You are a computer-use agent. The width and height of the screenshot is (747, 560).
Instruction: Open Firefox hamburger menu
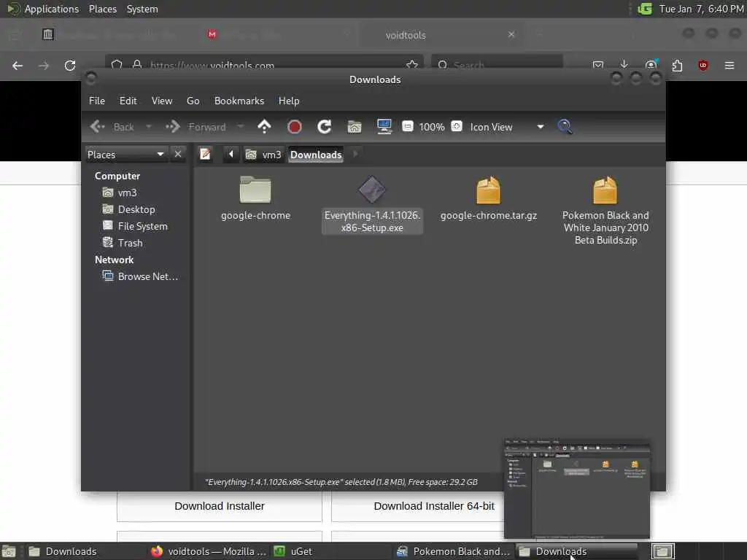[729, 65]
